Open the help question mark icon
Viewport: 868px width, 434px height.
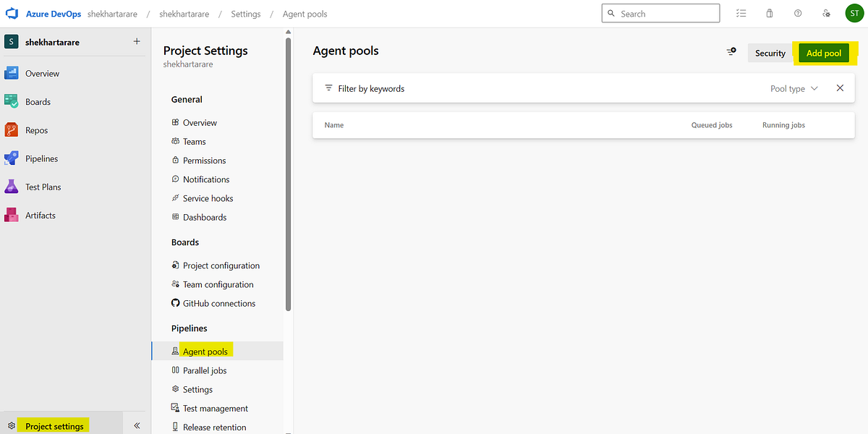coord(797,12)
